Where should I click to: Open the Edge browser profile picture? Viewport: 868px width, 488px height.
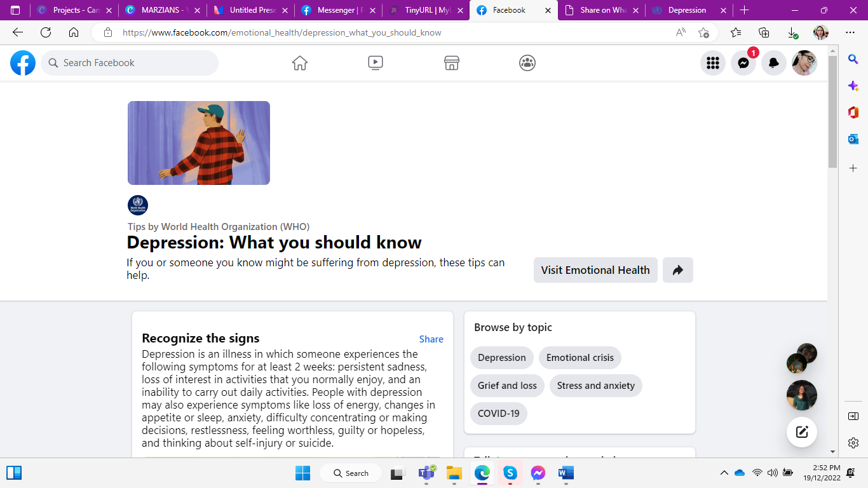(x=821, y=32)
